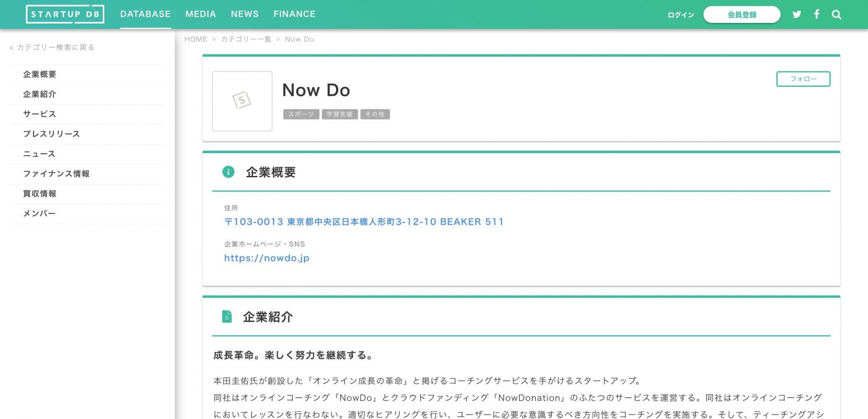This screenshot has height=419, width=868.
Task: Click the green divider under 企業紹介
Action: 521,337
